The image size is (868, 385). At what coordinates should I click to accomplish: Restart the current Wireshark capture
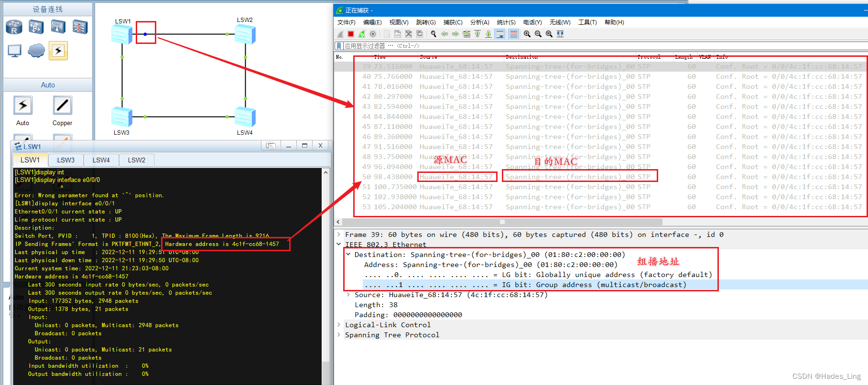[x=362, y=34]
